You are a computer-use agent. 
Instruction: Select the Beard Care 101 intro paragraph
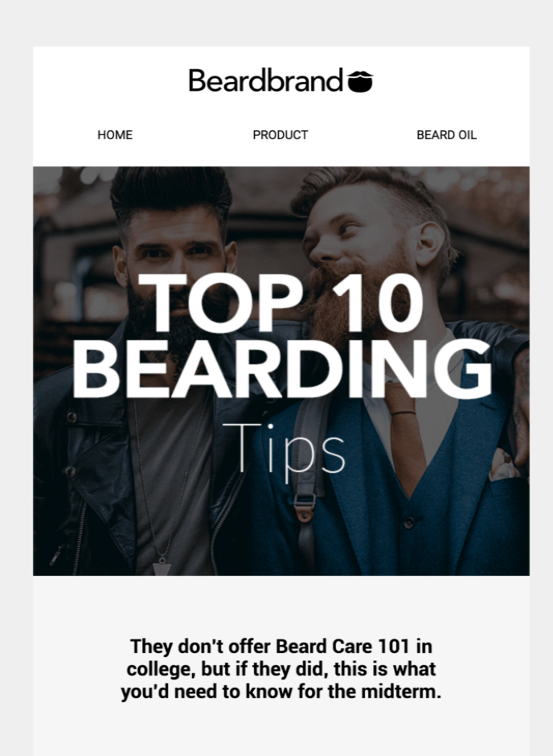click(281, 668)
